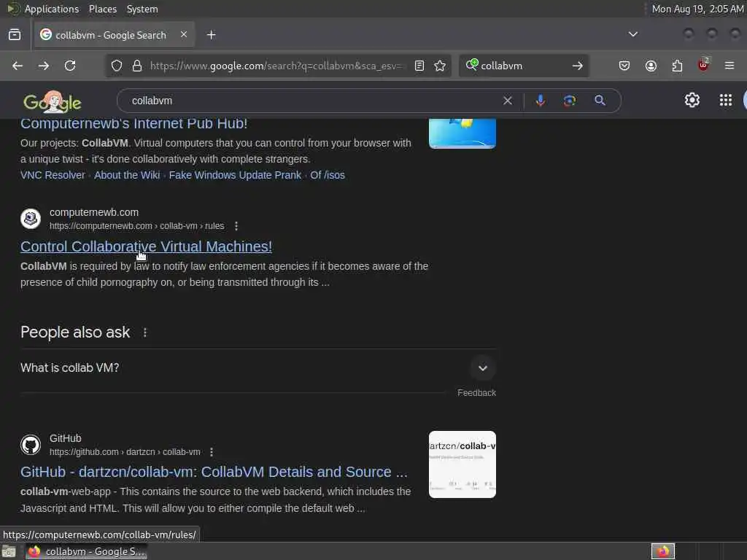Click the computernewb.com site favicon

click(31, 219)
